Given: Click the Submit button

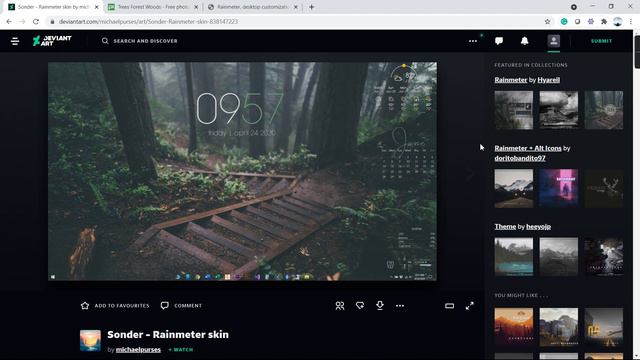Looking at the screenshot, I should 601,41.
